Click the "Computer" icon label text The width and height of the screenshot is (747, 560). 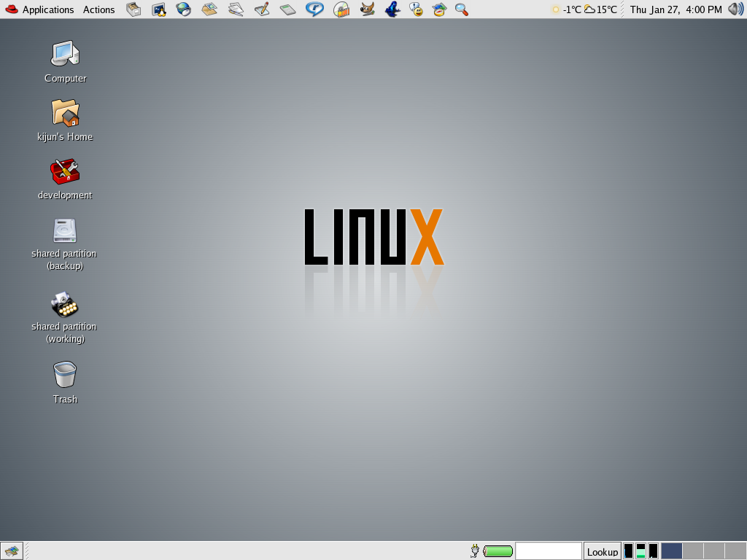(65, 78)
